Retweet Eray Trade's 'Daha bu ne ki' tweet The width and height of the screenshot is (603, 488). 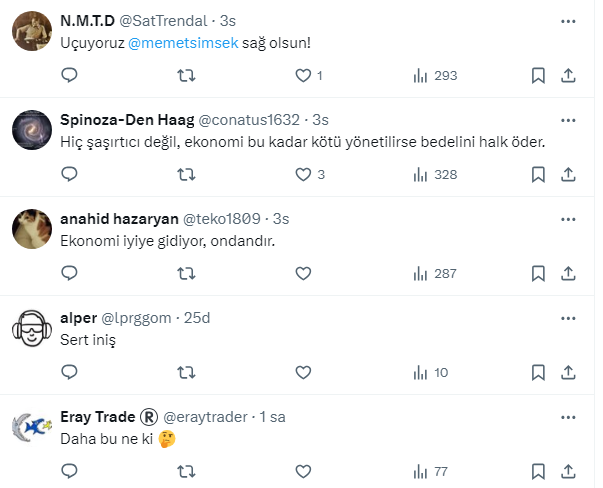[186, 471]
